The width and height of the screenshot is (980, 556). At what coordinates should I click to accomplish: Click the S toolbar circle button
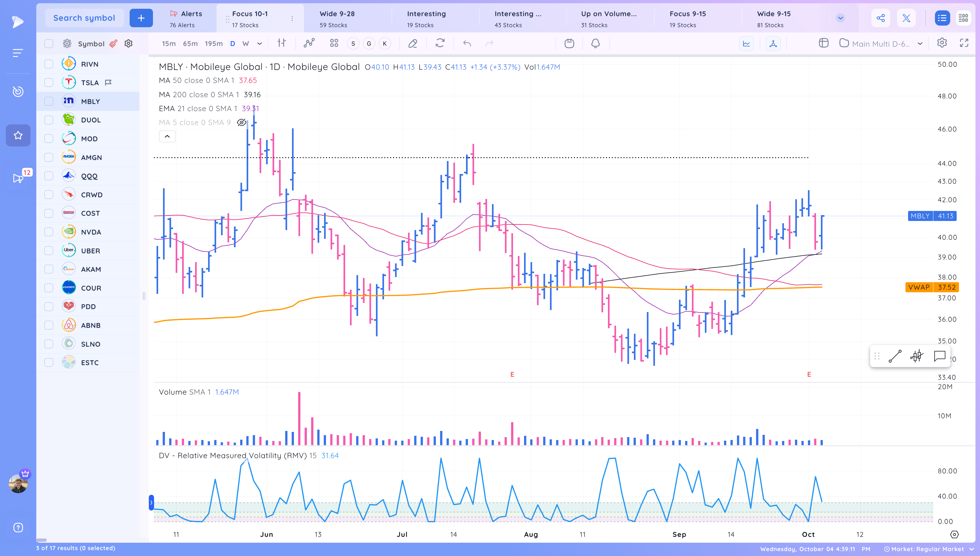pyautogui.click(x=353, y=43)
